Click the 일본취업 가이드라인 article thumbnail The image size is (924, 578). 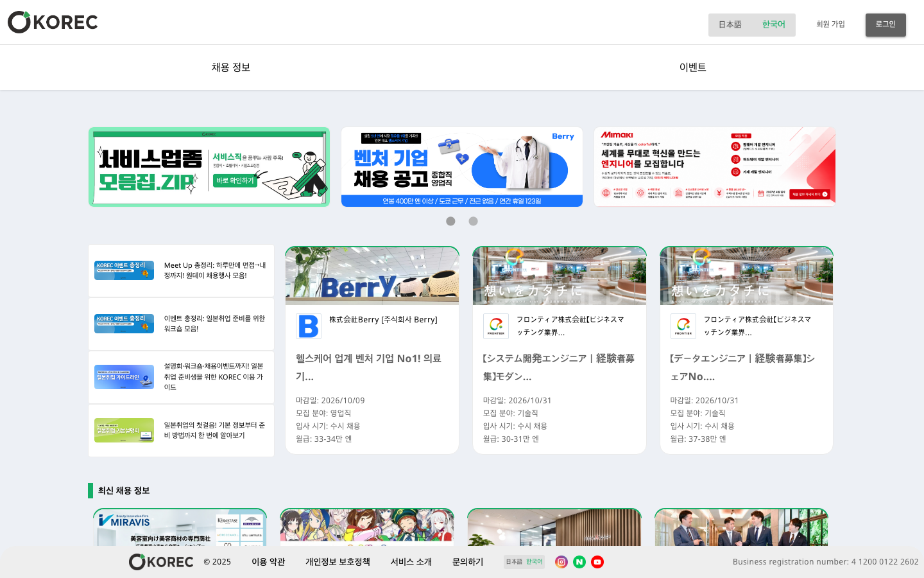[x=124, y=377]
